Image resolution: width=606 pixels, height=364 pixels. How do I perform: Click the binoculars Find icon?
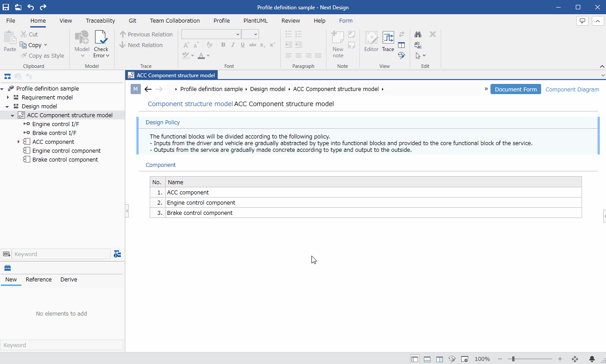click(x=418, y=34)
